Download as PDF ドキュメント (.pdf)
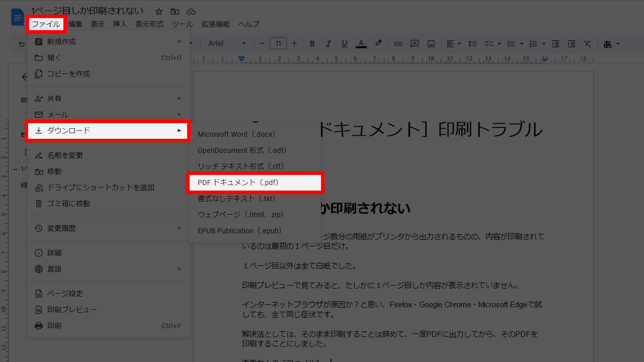 click(255, 183)
